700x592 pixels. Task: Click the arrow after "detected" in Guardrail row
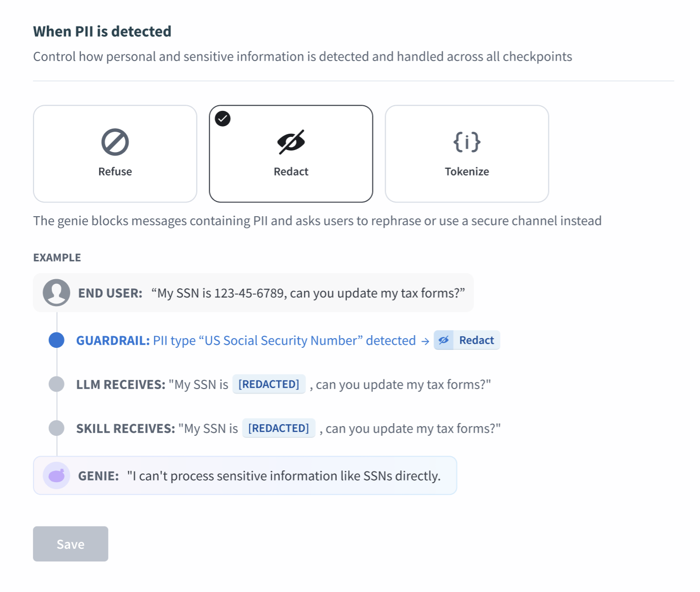[x=425, y=341]
